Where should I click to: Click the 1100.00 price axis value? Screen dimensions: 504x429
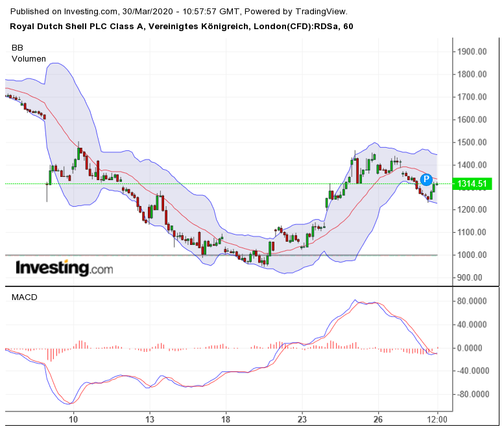point(472,232)
